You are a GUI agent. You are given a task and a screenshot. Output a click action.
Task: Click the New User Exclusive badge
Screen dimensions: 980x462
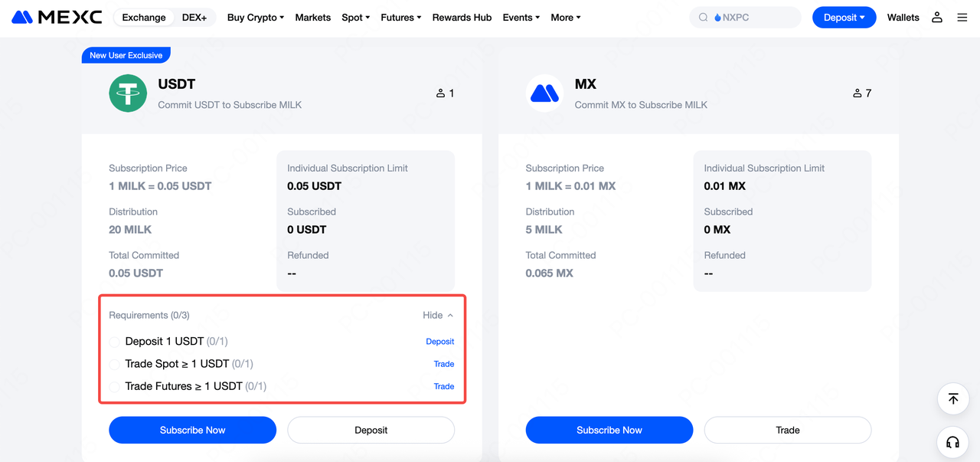(126, 55)
